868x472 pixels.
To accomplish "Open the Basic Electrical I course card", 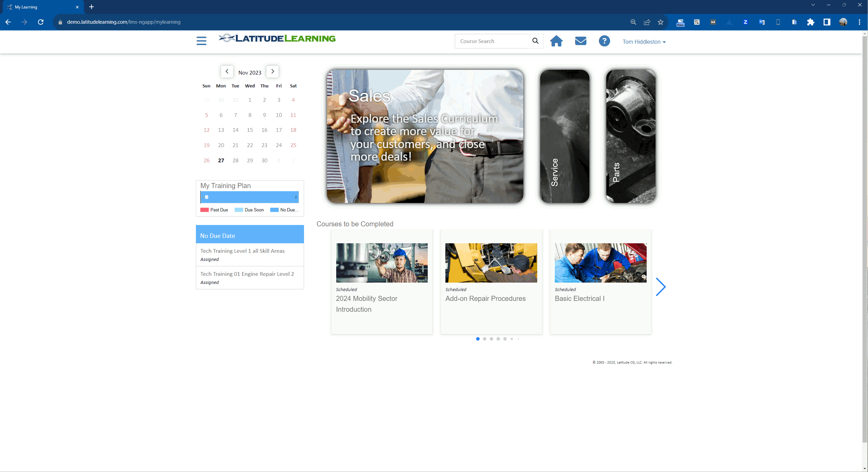I will point(600,281).
